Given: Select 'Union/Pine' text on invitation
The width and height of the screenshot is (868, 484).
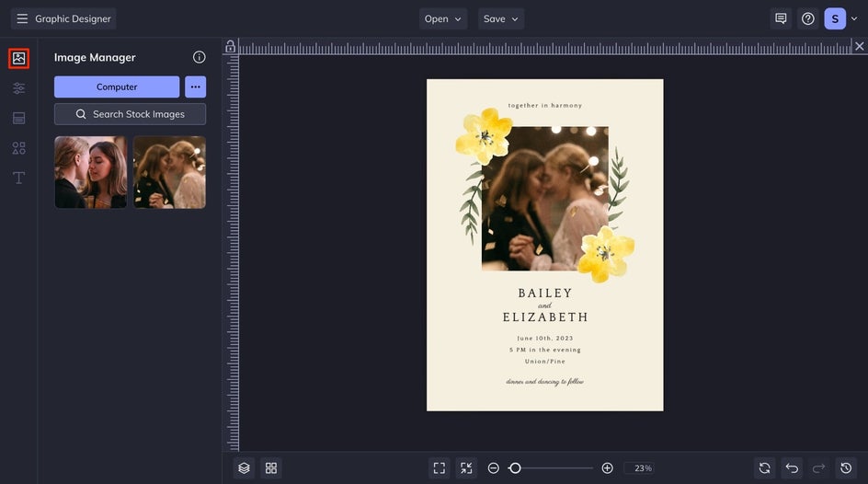Looking at the screenshot, I should coord(545,362).
